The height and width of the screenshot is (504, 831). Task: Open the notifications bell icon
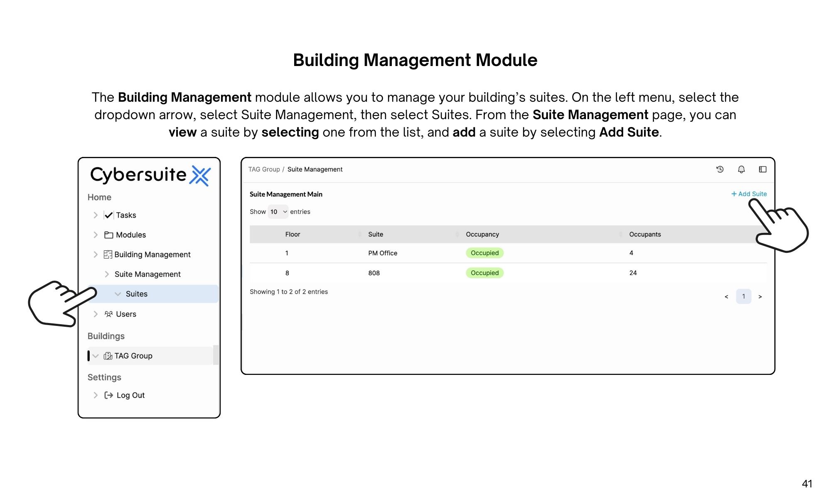point(741,169)
